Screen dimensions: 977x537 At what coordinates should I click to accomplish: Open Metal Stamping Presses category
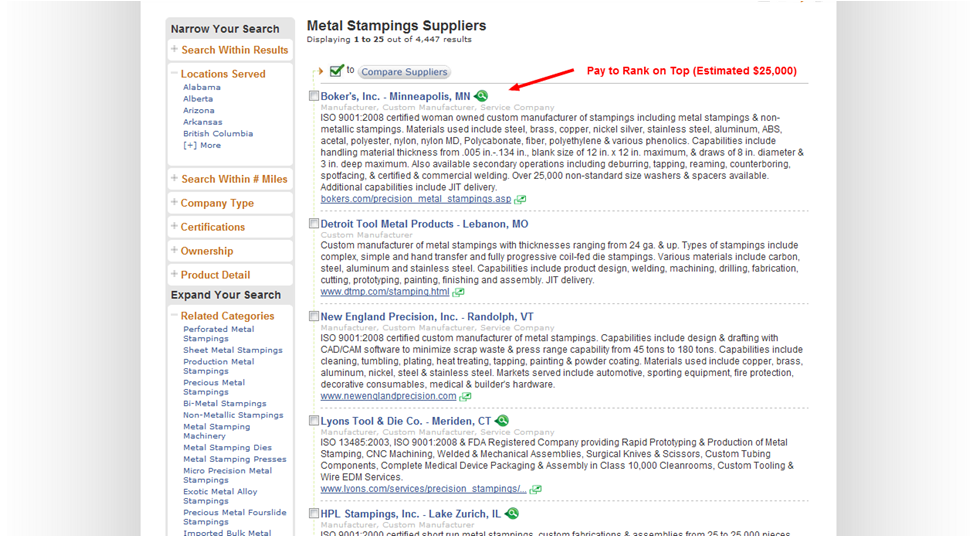point(235,459)
